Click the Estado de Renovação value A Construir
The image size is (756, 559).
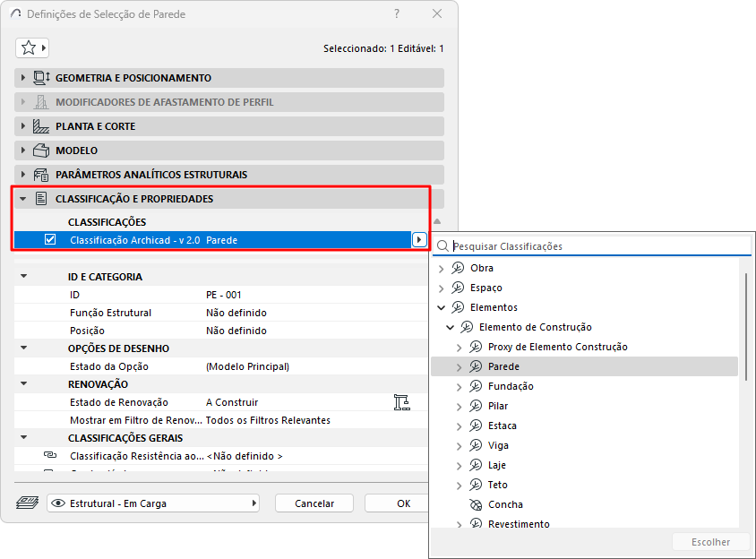[x=232, y=402]
